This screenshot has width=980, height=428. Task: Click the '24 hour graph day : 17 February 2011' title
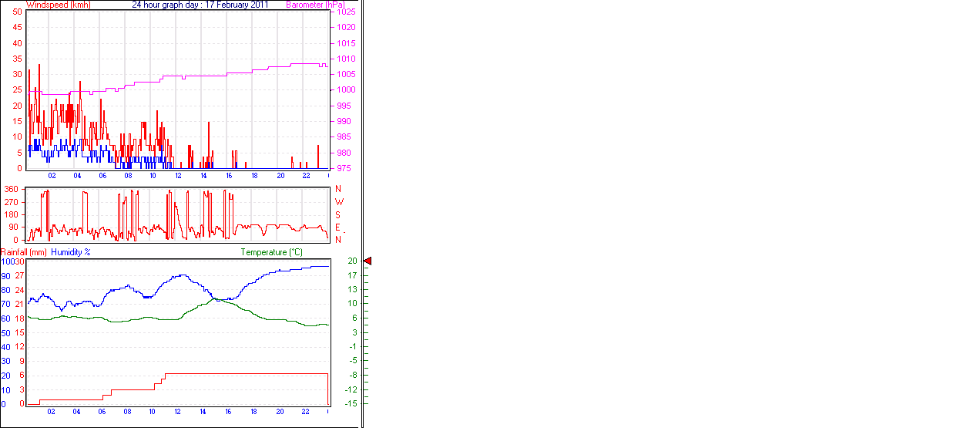coord(200,5)
